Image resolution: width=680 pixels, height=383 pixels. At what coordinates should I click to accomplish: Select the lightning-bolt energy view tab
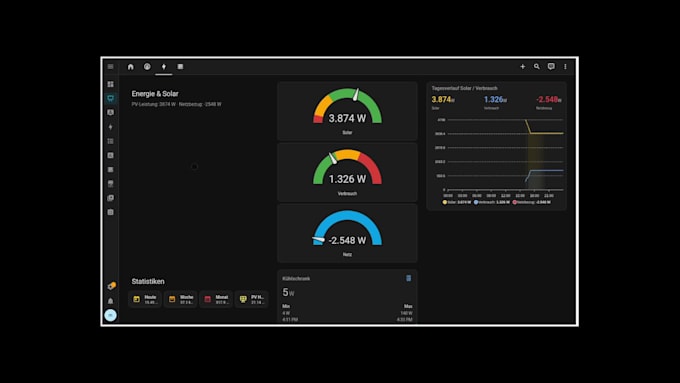pos(163,66)
